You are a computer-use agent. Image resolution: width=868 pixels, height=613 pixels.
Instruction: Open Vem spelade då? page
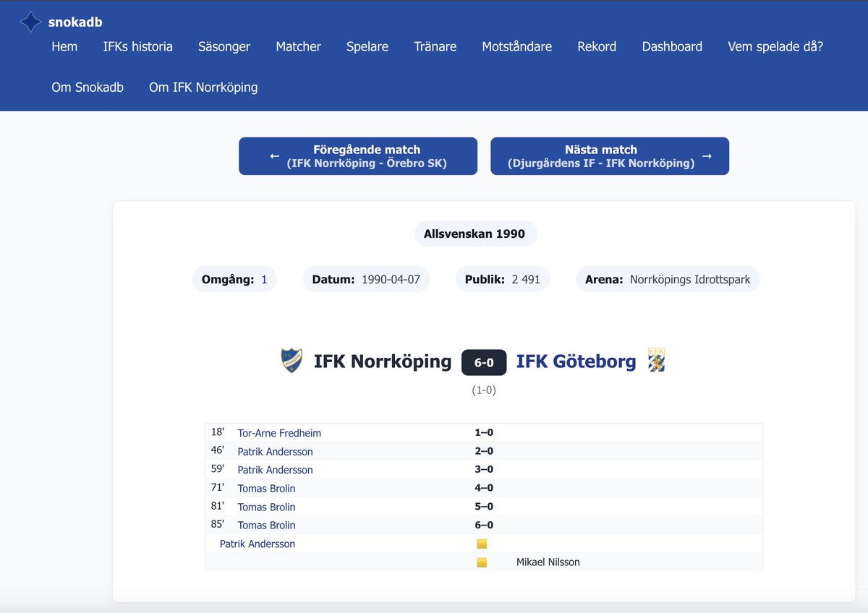tap(775, 46)
